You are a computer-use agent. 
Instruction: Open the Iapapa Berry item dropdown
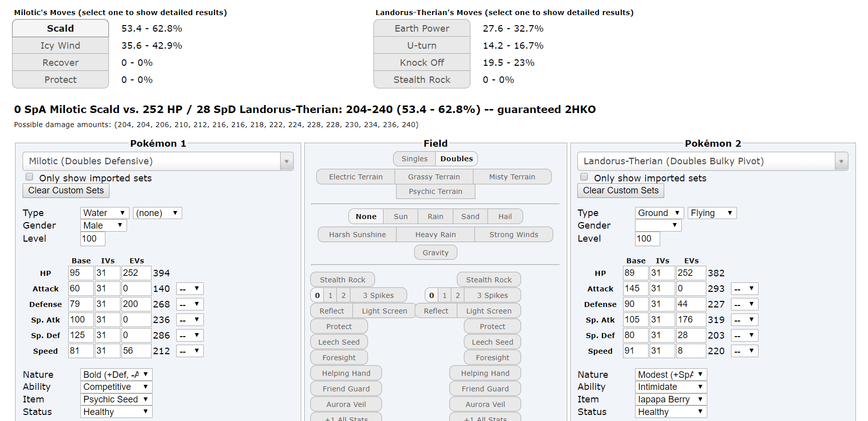(671, 399)
